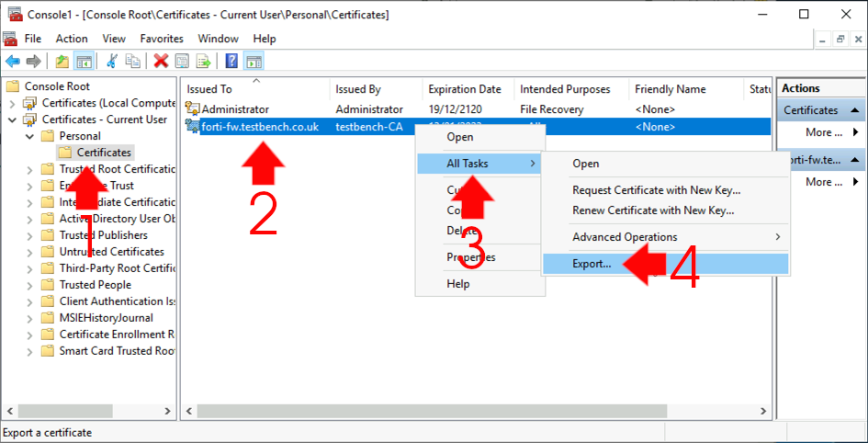Click the Up One Level folder icon
Image resolution: width=868 pixels, height=443 pixels.
62,61
